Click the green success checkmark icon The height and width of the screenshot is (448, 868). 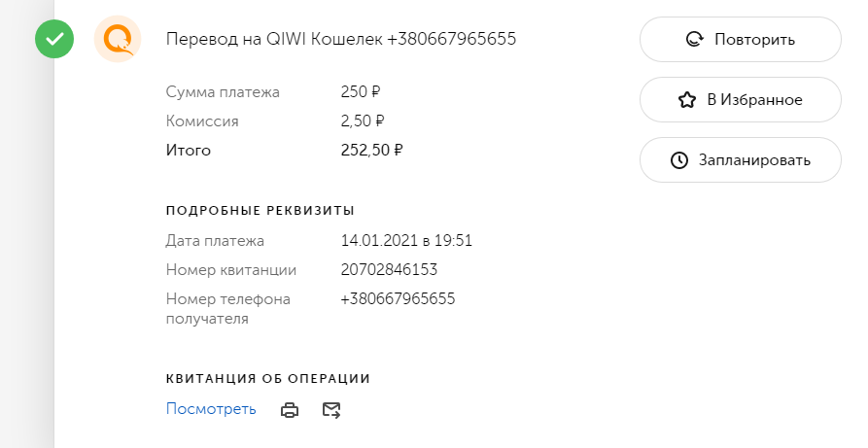(54, 40)
